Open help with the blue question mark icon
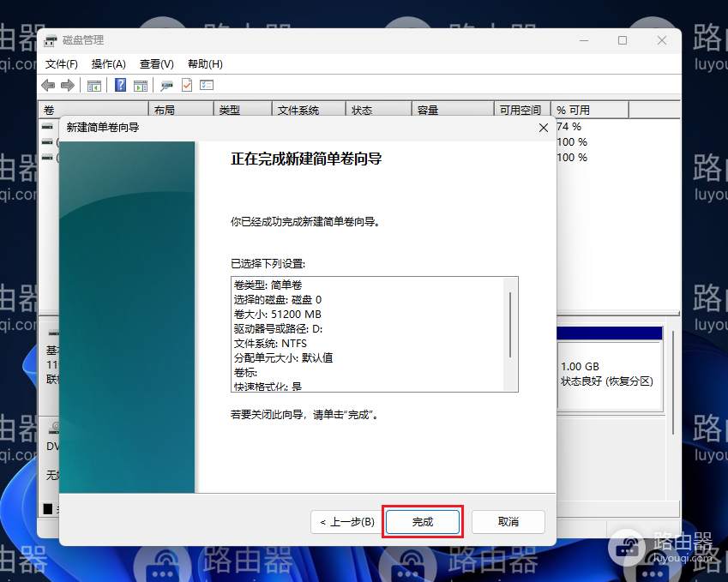This screenshot has height=582, width=728. pyautogui.click(x=120, y=85)
